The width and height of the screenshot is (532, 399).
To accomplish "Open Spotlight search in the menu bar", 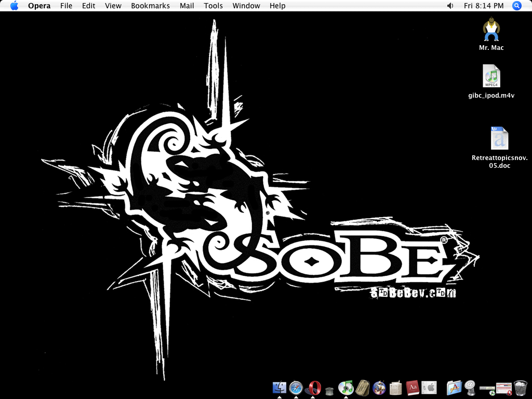I will (x=517, y=6).
